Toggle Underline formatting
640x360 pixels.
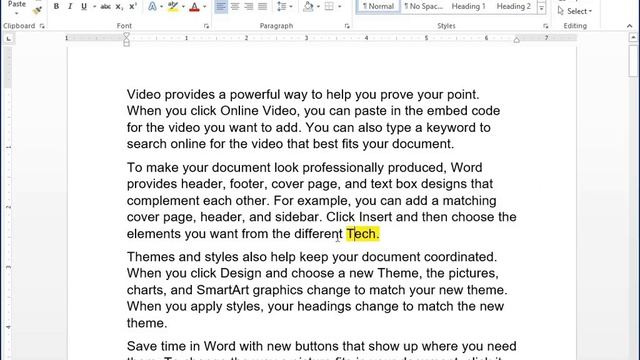[x=84, y=6]
